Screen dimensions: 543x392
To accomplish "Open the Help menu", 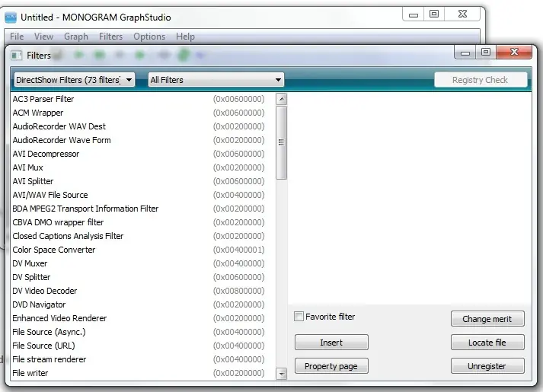I will (185, 37).
